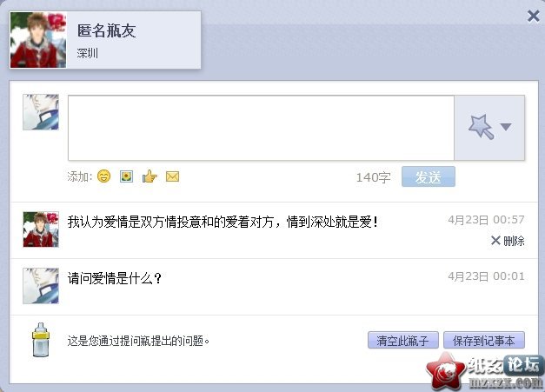The width and height of the screenshot is (545, 392).
Task: Close the bottle conversation window
Action: (533, 16)
